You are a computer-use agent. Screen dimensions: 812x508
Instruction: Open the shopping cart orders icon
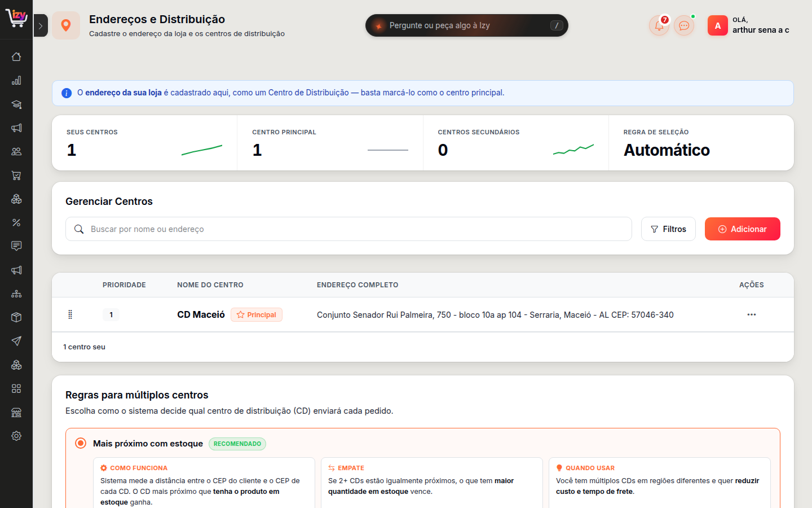(16, 176)
